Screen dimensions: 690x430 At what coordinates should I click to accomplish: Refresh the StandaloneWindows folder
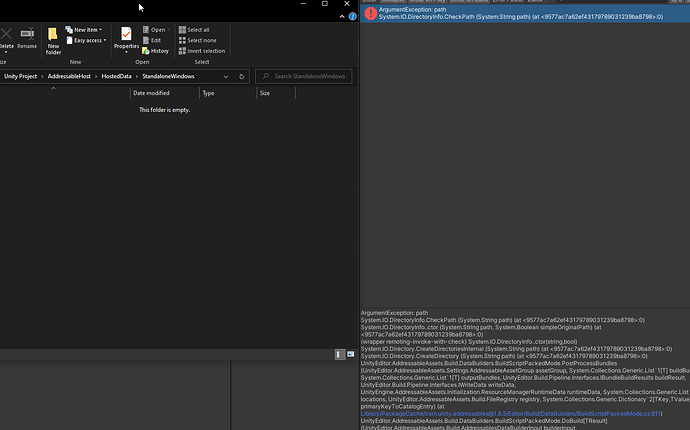click(x=242, y=77)
